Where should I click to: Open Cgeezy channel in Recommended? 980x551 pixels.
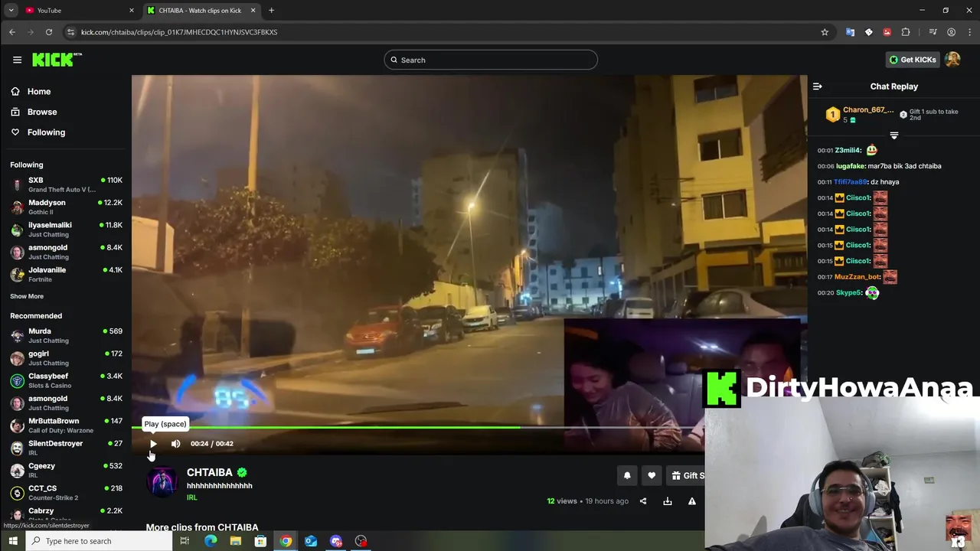[x=66, y=470]
